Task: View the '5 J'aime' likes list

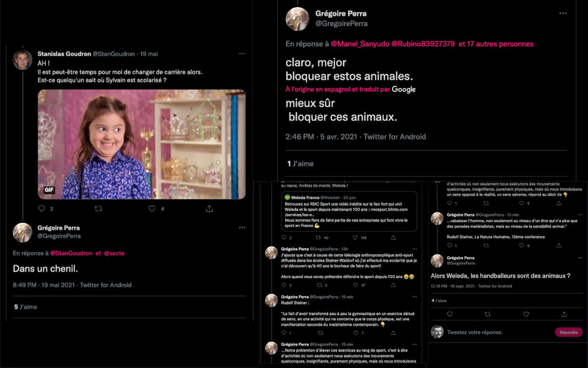Action: pyautogui.click(x=25, y=306)
